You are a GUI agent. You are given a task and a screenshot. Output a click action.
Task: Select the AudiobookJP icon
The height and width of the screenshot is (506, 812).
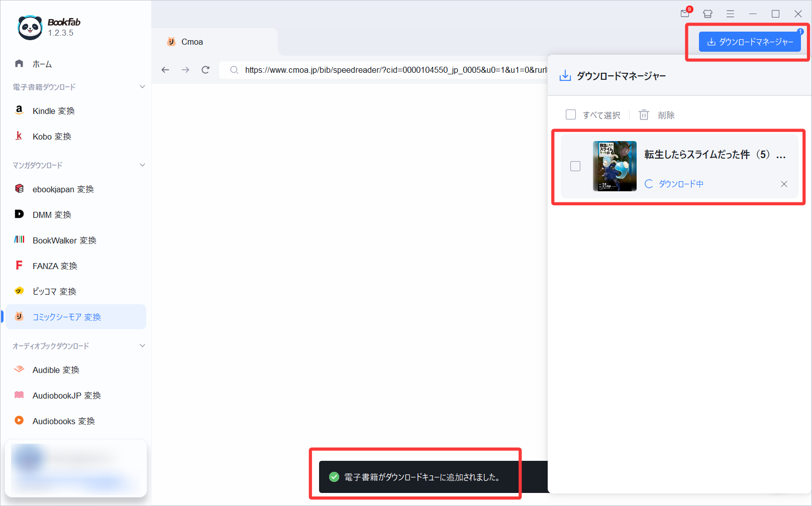pyautogui.click(x=19, y=395)
